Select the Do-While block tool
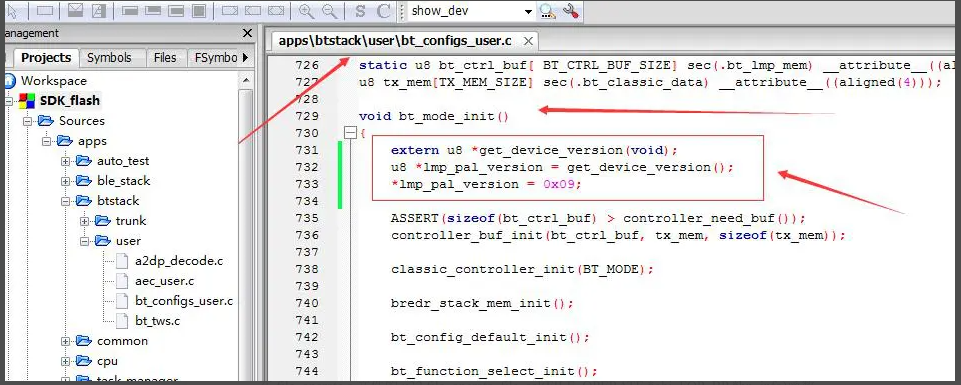The width and height of the screenshot is (961, 385). (x=153, y=10)
